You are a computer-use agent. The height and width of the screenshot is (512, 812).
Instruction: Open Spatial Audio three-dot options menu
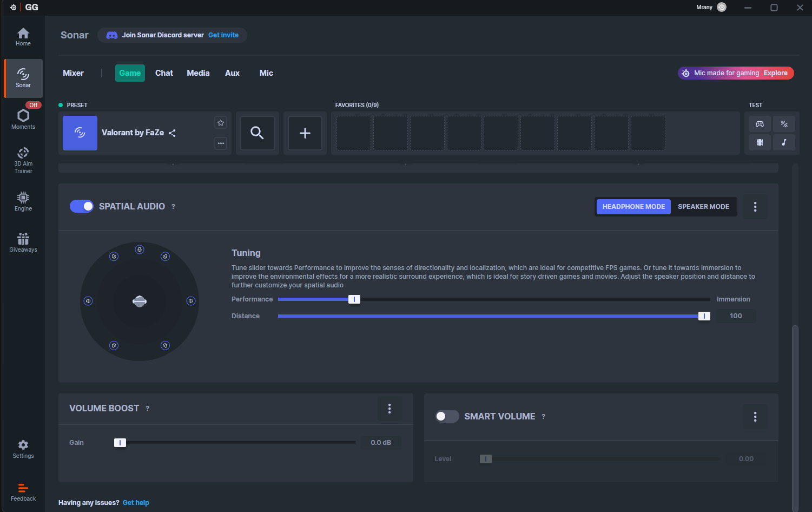click(x=755, y=207)
